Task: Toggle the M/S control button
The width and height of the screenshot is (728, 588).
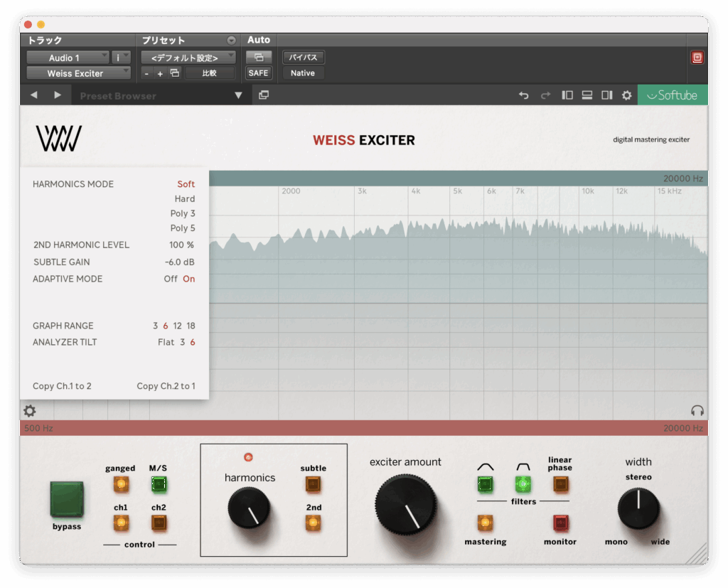Action: click(x=159, y=484)
